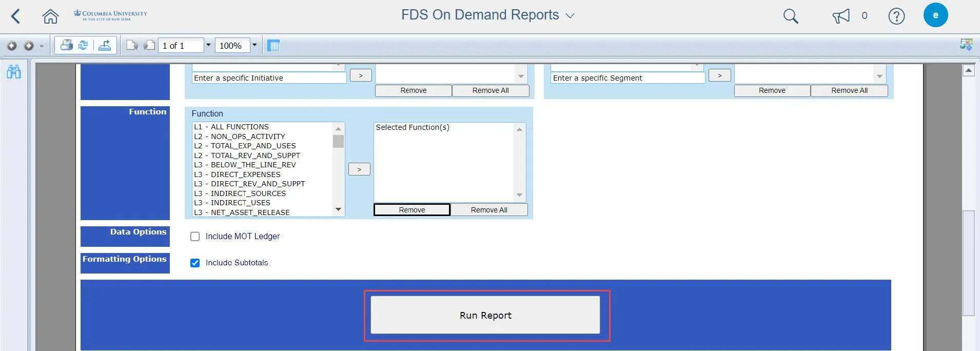Go to previous page icon
The width and height of the screenshot is (980, 351).
[149, 45]
